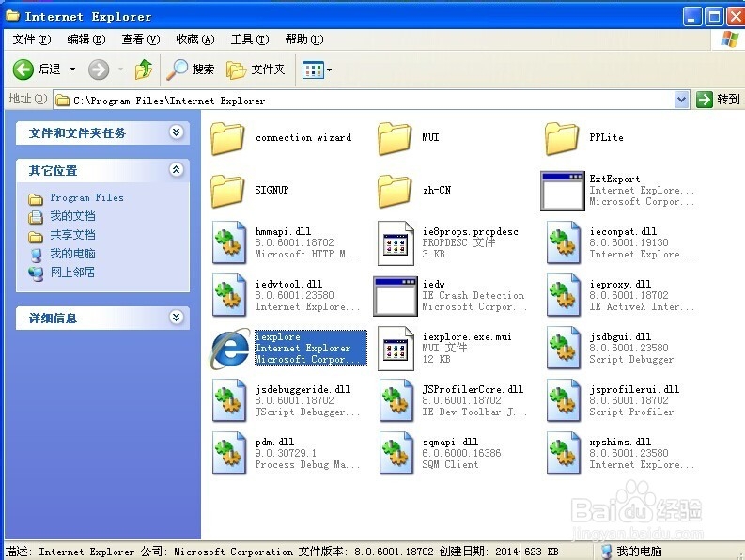Open the Back button history dropdown arrow

tap(72, 70)
